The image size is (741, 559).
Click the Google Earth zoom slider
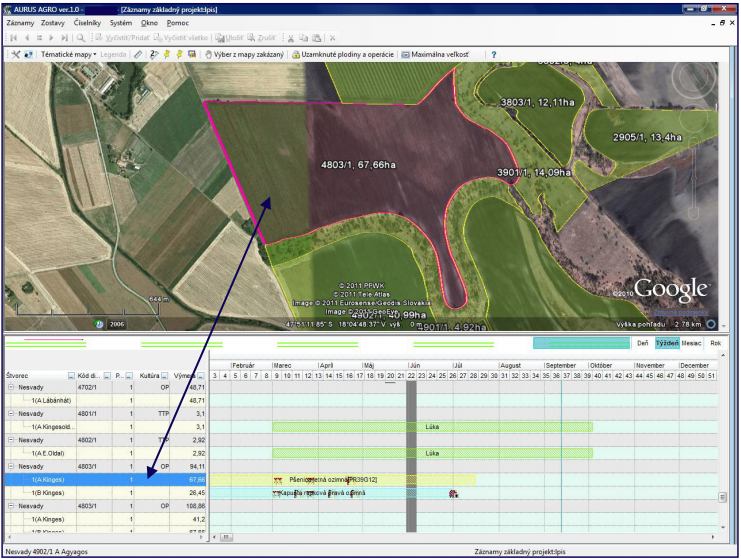click(x=693, y=180)
